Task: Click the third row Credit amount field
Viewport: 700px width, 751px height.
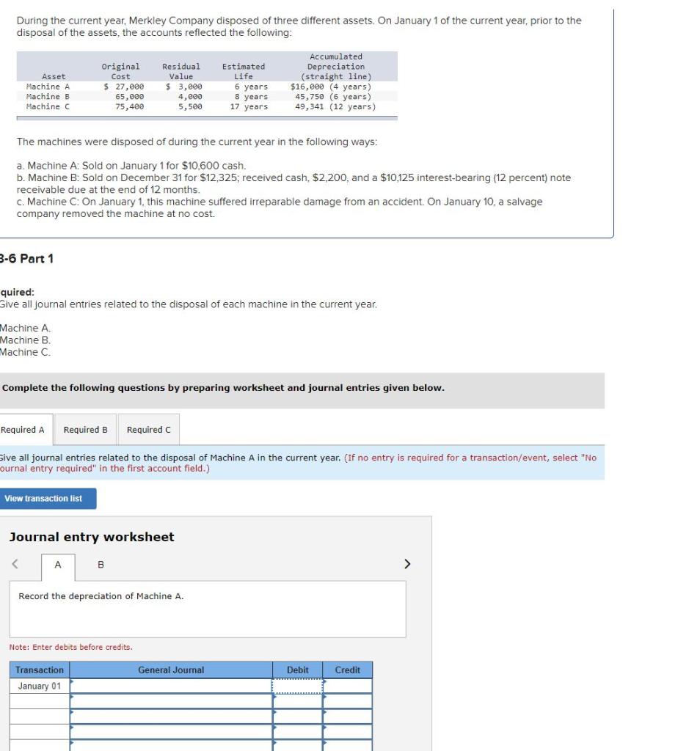Action: 347,717
